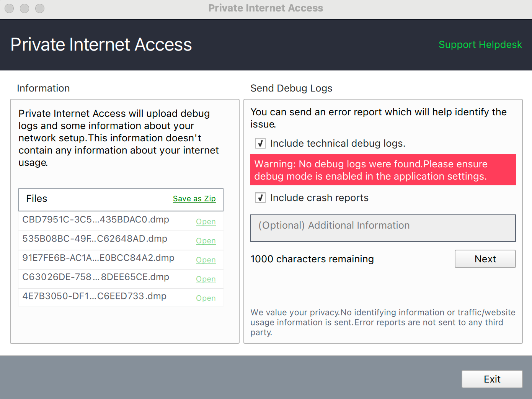Screen dimensions: 532x399
Task: Uncheck Include crash reports
Action: pos(260,198)
